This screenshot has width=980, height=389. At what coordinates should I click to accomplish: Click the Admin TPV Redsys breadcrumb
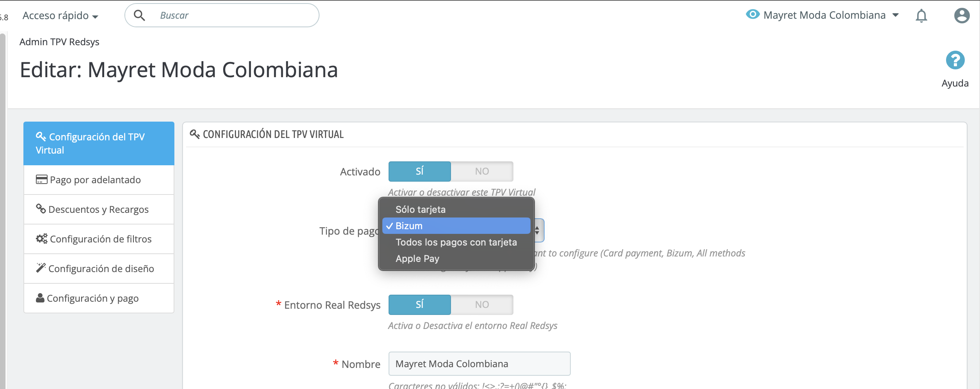click(59, 42)
